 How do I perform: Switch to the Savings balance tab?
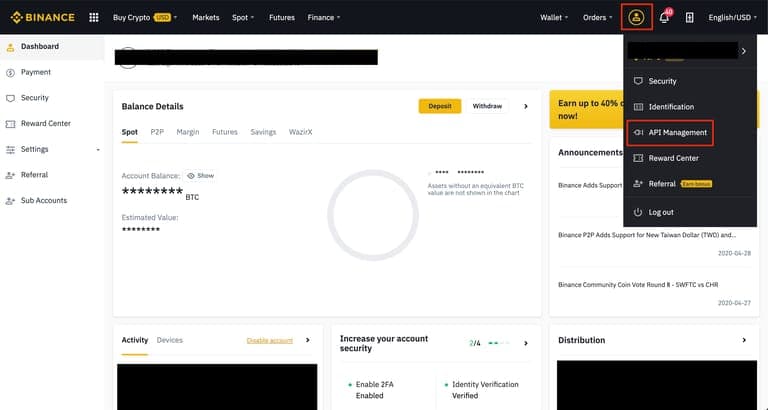(263, 132)
